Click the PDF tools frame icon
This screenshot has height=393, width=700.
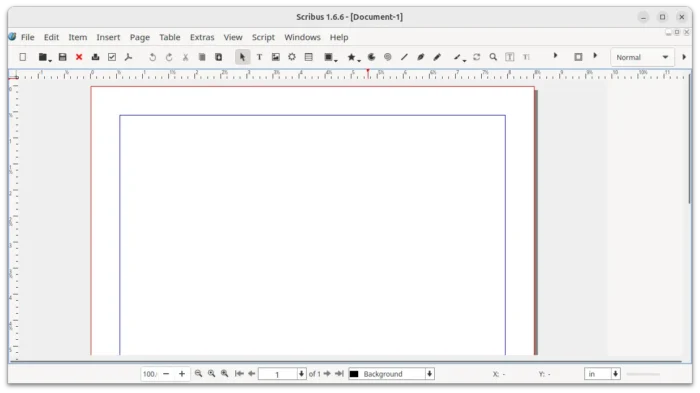point(578,57)
